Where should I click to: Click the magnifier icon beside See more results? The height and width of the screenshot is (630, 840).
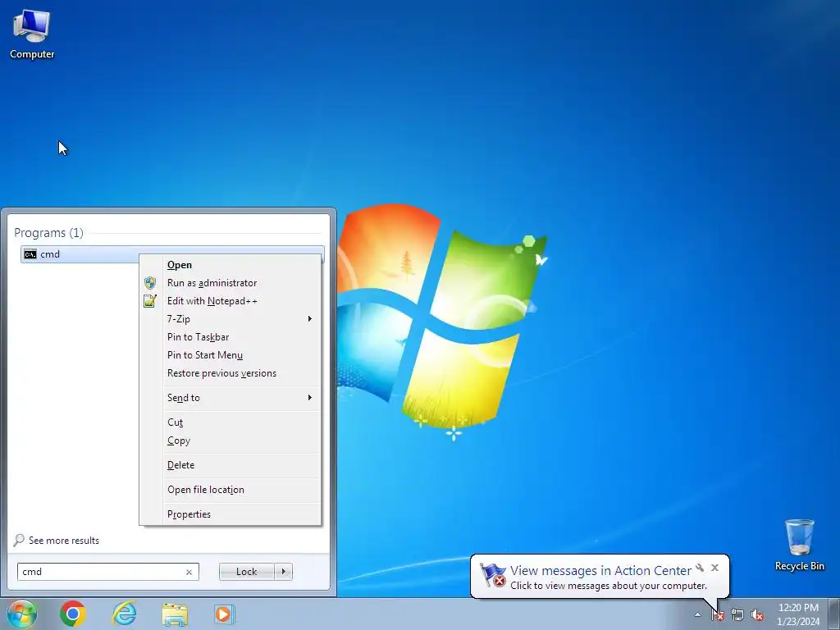coord(19,540)
